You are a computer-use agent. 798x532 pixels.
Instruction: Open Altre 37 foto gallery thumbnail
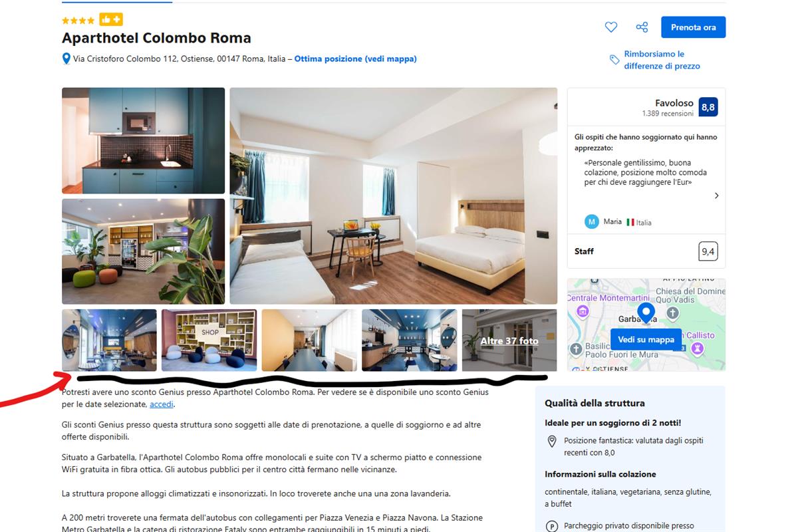[x=509, y=340]
